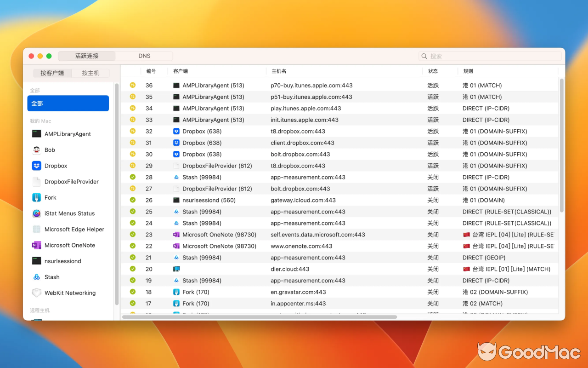Switch to the 活跃连接 tab
The image size is (588, 368).
point(86,56)
